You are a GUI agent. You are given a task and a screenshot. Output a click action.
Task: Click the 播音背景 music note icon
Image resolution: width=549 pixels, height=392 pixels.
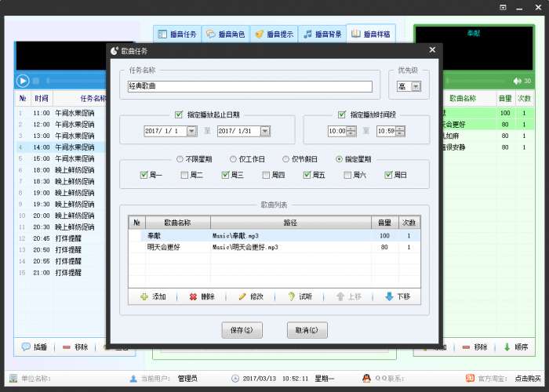(307, 34)
